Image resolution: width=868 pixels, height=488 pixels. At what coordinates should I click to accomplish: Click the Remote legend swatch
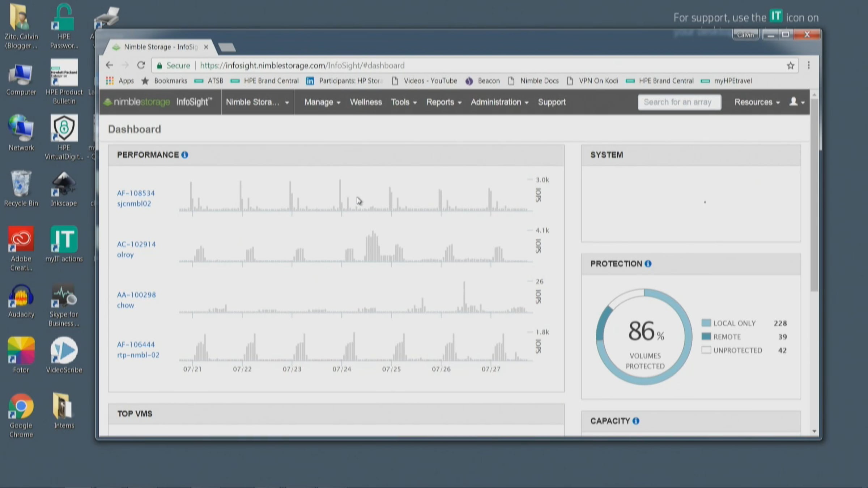(x=706, y=336)
